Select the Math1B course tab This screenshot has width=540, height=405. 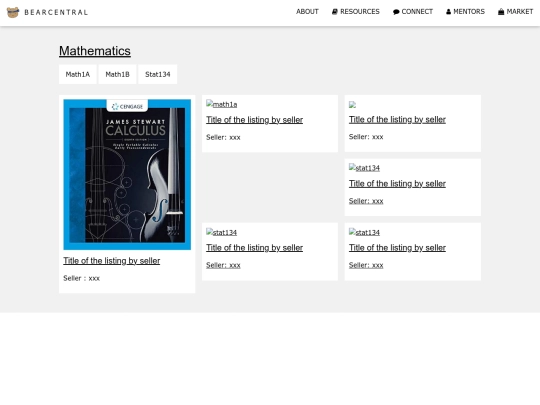coord(117,74)
